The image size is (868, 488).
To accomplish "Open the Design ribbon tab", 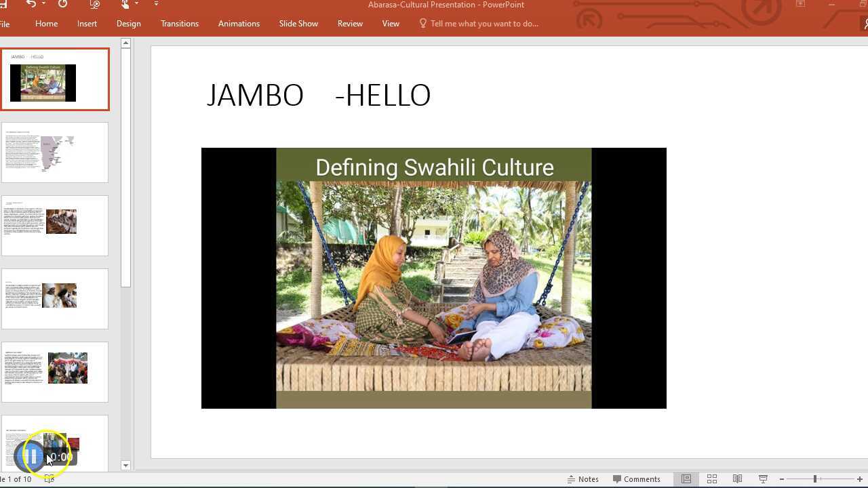I will (128, 23).
